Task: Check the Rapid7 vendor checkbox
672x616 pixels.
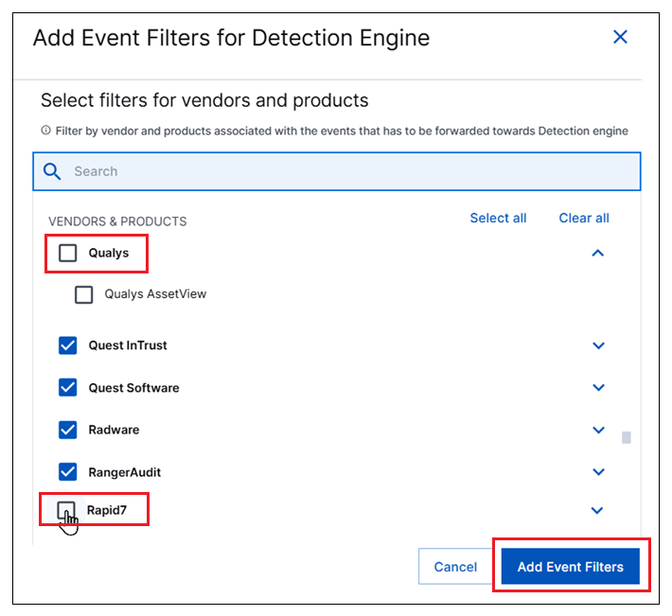Action: (x=66, y=511)
